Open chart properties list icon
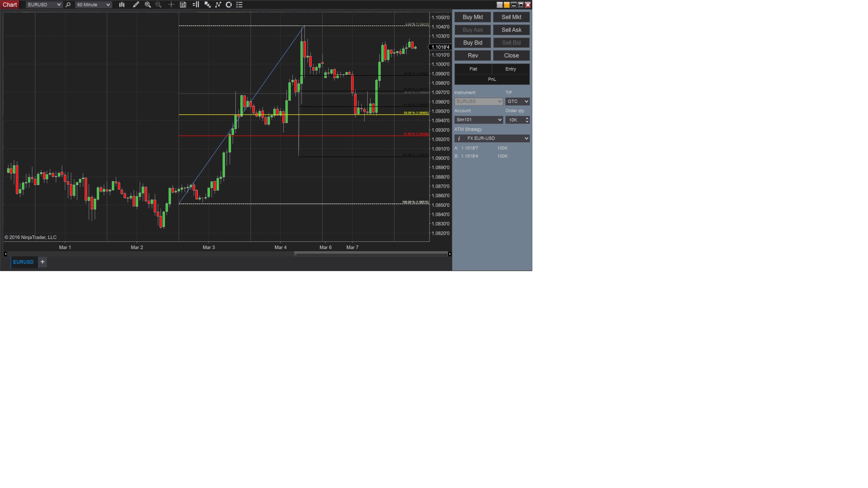This screenshot has width=868, height=488. pyautogui.click(x=239, y=5)
